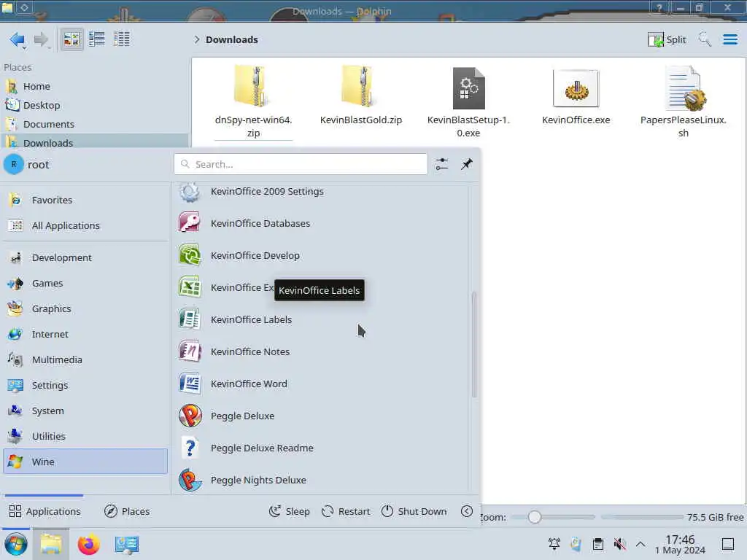
Task: Go back in Dolphin navigation
Action: (x=18, y=39)
